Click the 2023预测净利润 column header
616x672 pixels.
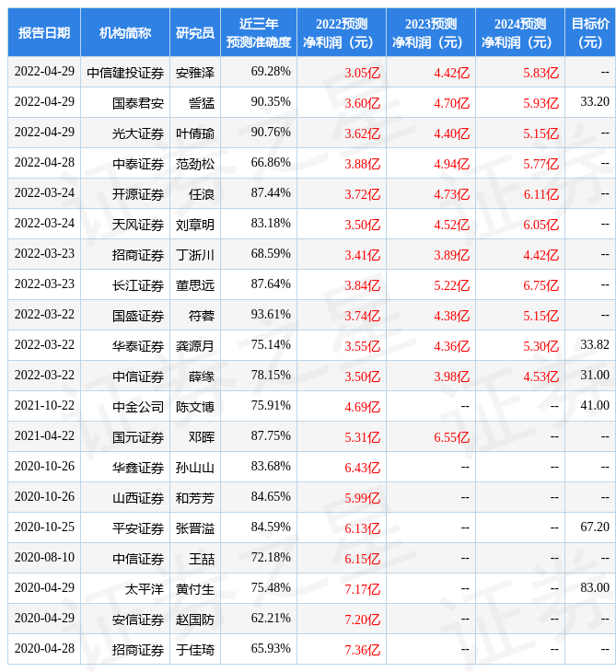coord(431,32)
